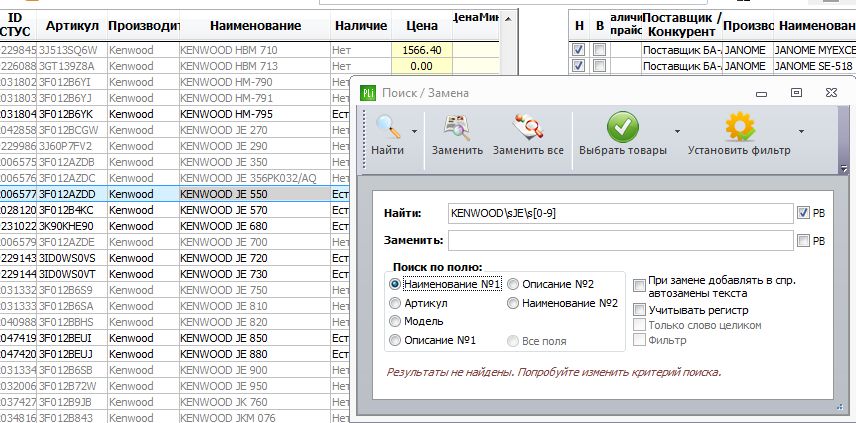Toggle the РВ checkbox next to Заменить field

803,241
